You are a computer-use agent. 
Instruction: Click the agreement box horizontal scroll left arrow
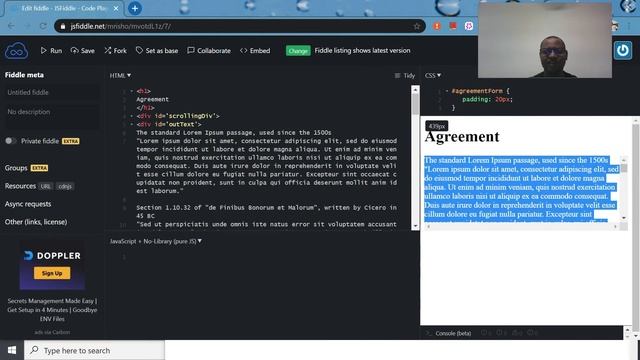428,227
